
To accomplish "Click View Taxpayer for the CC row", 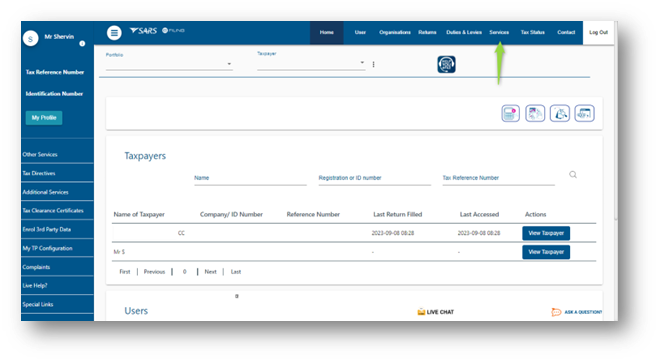I will coord(546,233).
